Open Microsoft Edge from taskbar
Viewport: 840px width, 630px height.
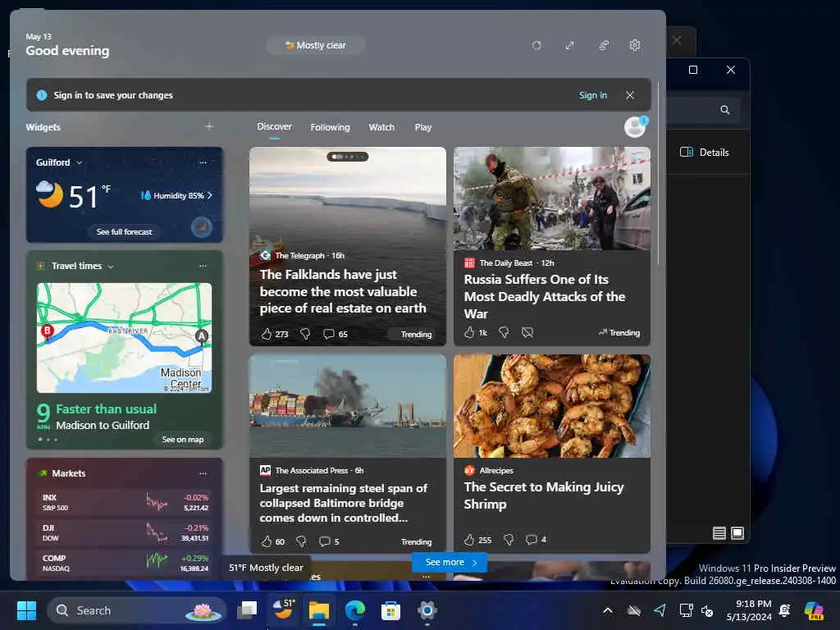click(354, 610)
